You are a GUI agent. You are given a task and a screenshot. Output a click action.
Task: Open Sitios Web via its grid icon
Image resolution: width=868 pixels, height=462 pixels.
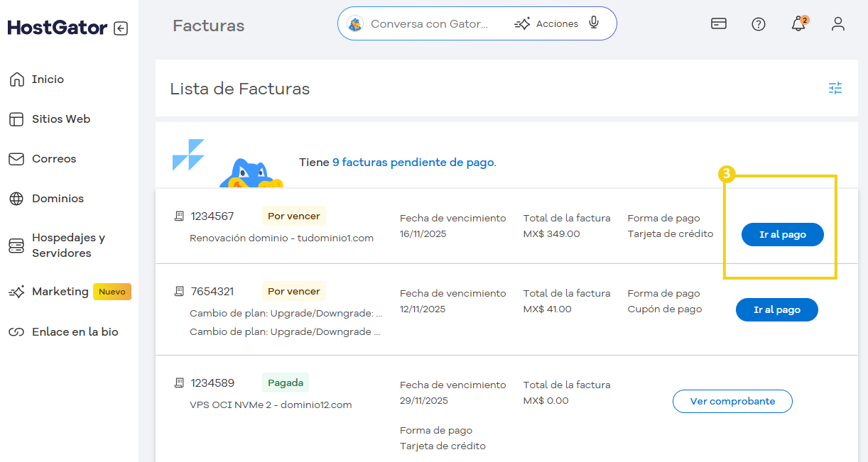pos(16,119)
